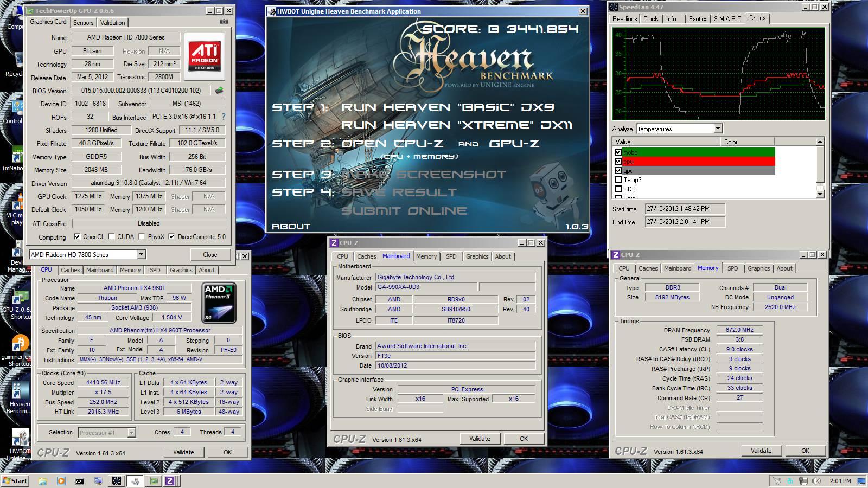Toggle the CUDA checkbox in GPU-Z

[111, 236]
